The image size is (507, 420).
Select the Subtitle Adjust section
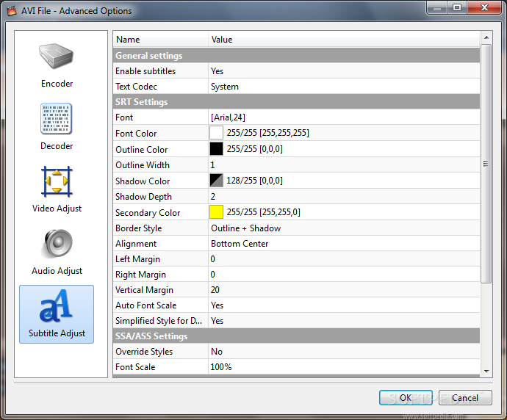pyautogui.click(x=57, y=314)
